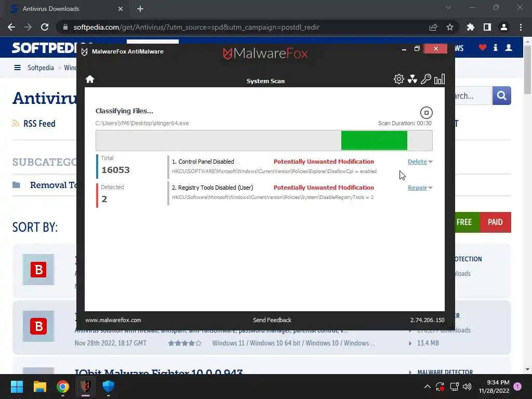
Task: Open www.malwarefox.com link in the footer
Action: [x=113, y=320]
